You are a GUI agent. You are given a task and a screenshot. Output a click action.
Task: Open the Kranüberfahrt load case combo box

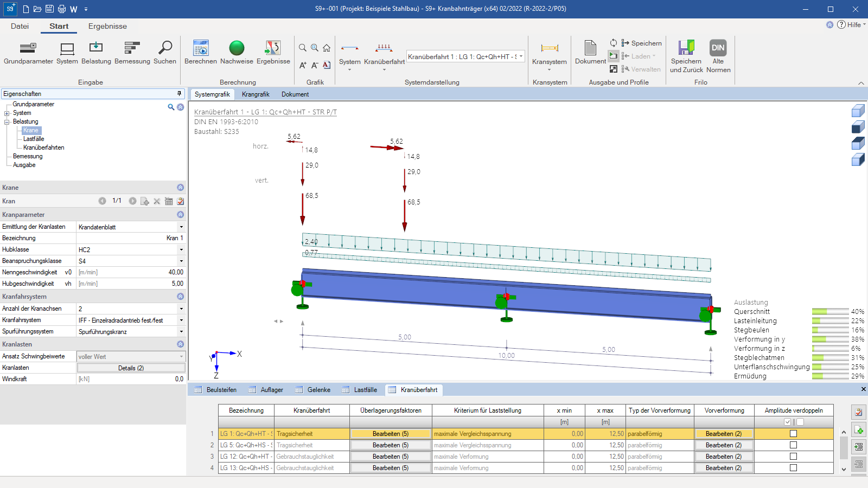pyautogui.click(x=466, y=56)
